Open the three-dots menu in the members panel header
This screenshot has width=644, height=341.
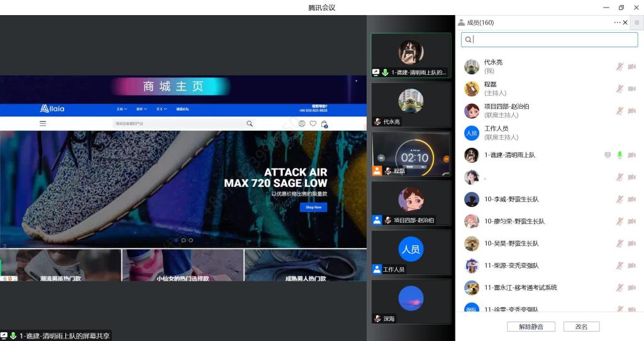click(618, 23)
